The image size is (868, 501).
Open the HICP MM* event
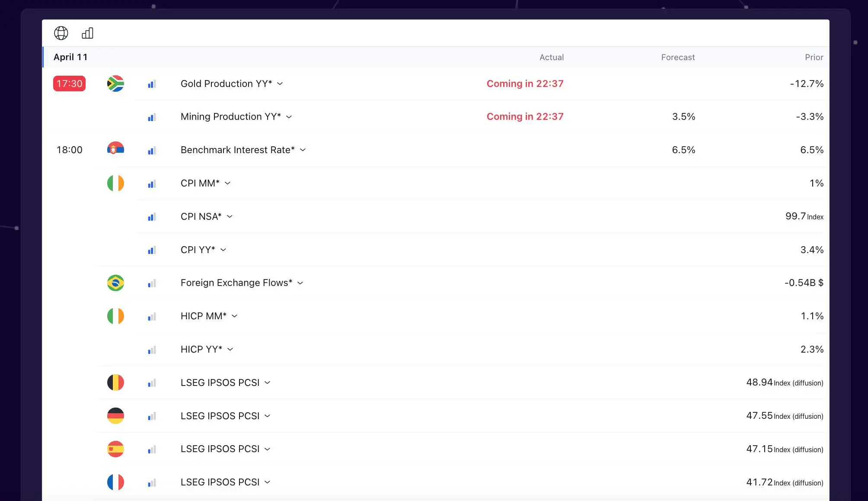(x=203, y=316)
